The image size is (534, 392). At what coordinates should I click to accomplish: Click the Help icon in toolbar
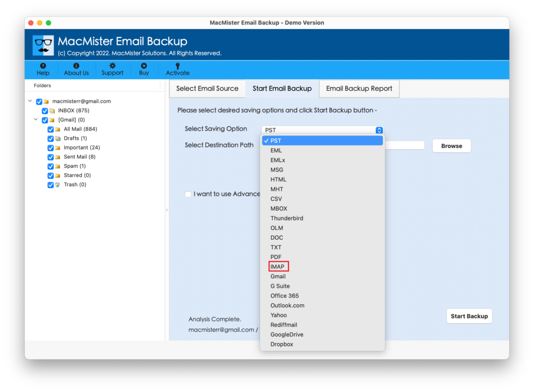[43, 66]
